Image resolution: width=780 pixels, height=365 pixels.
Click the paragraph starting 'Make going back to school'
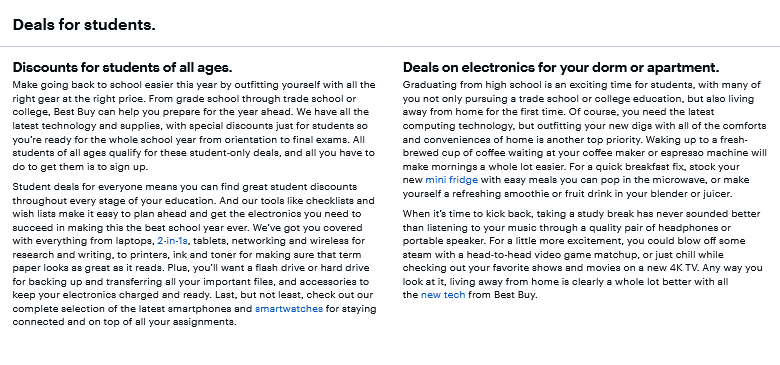(x=194, y=125)
